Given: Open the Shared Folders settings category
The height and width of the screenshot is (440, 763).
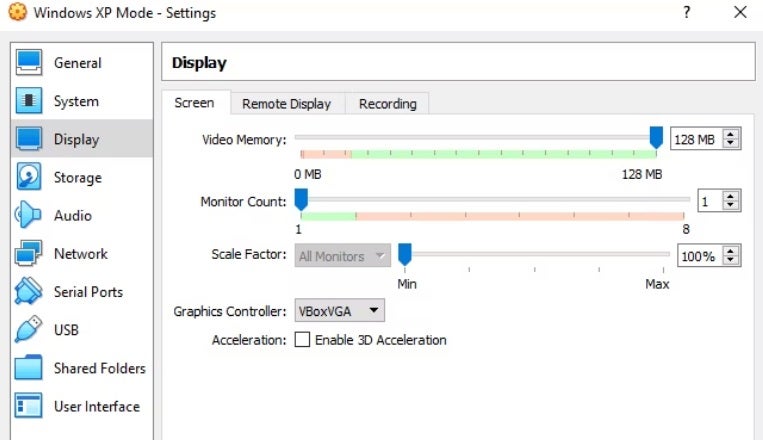Looking at the screenshot, I should (82, 367).
